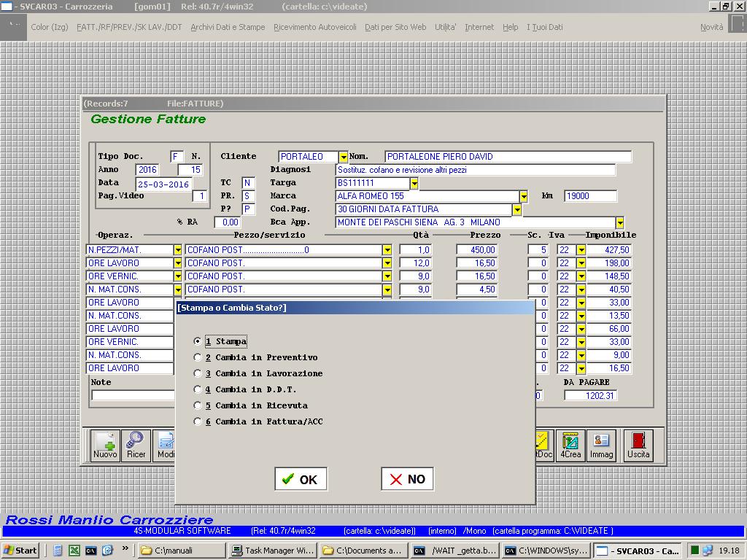Viewport: 747px width, 560px height.
Task: Click the Excel quick launch icon
Action: pos(74,551)
